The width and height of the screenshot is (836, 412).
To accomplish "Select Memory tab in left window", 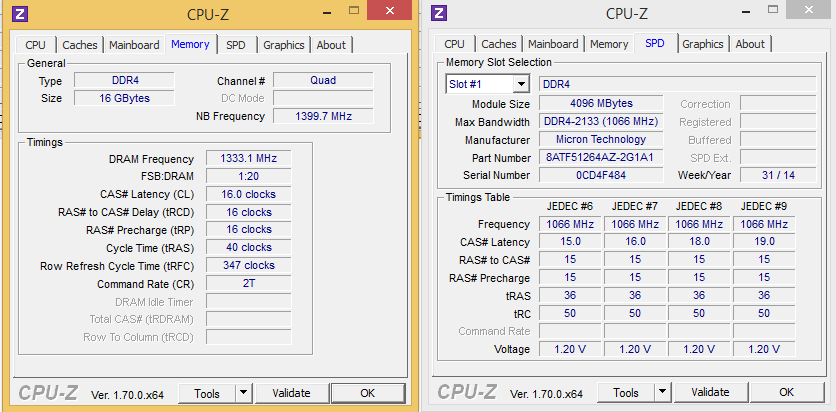I will click(190, 44).
